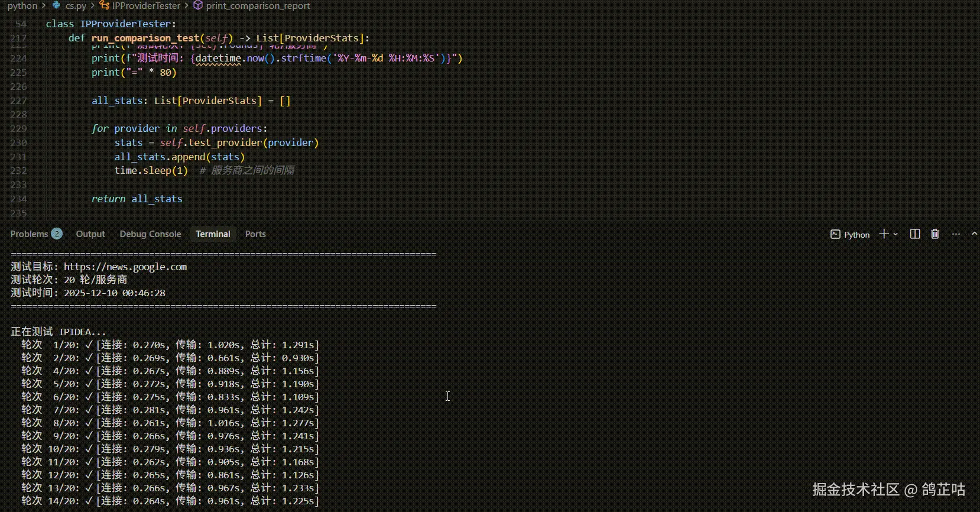Open a new terminal with the plus icon
This screenshot has height=512, width=980.
coord(884,234)
